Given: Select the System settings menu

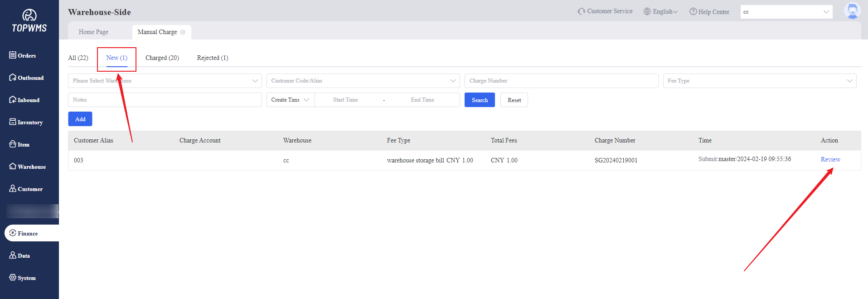Looking at the screenshot, I should [x=23, y=278].
